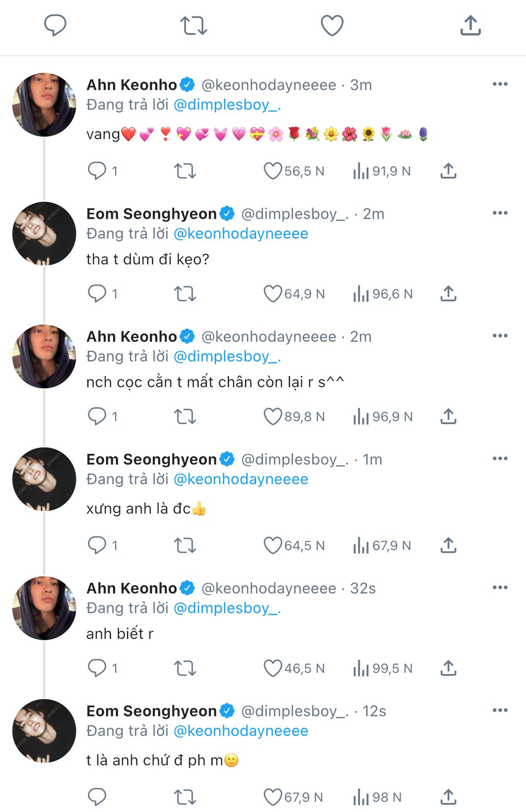Screen dimensions: 526x812
Task: View analytics of tweet with 99,5 N views
Action: 361,668
